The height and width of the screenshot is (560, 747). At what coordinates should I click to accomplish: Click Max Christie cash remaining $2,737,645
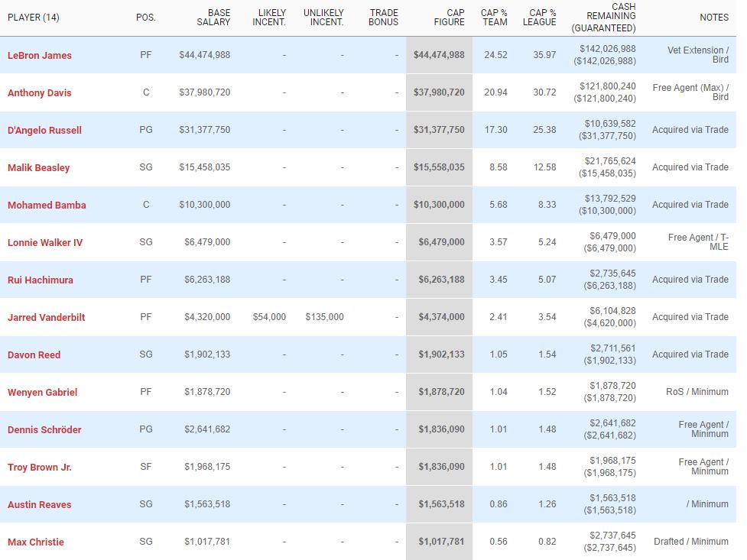click(x=612, y=536)
